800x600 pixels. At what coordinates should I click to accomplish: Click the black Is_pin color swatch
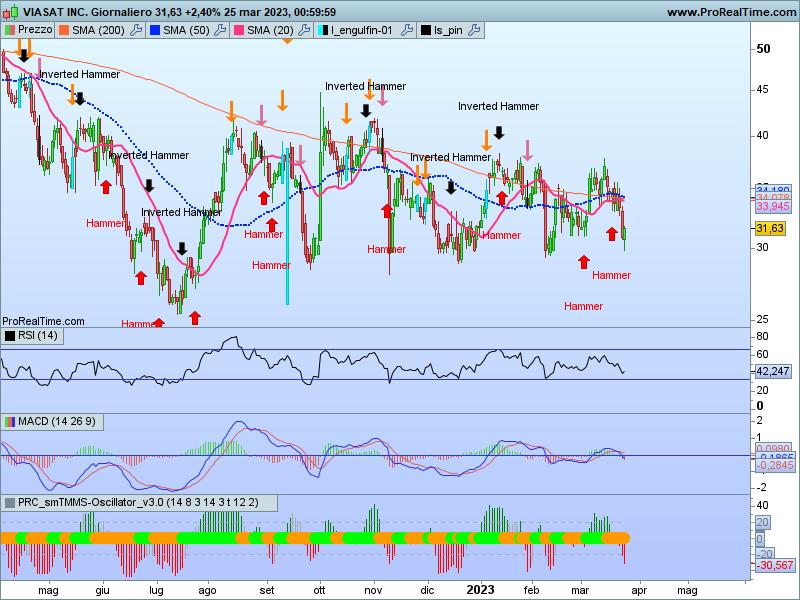click(x=426, y=30)
